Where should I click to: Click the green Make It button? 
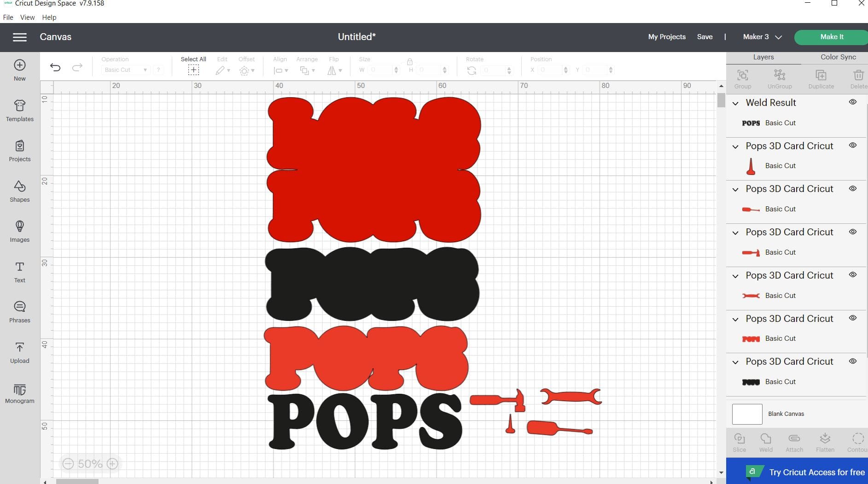click(x=831, y=37)
